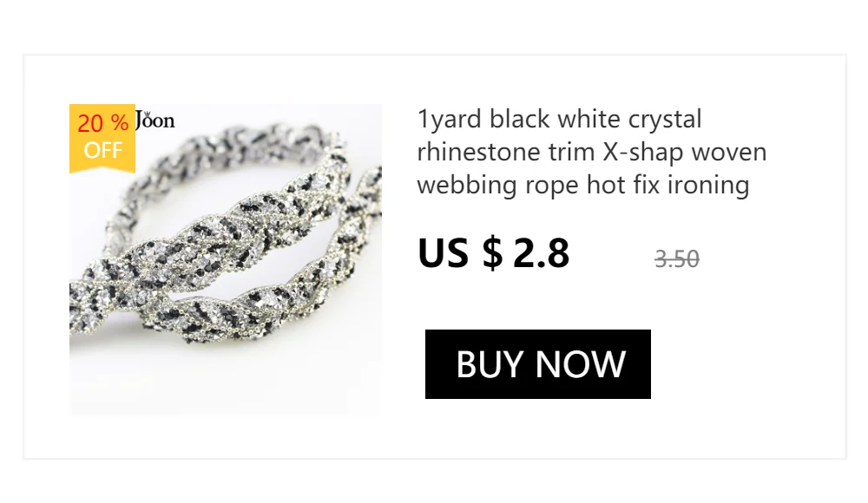This screenshot has width=868, height=503.
Task: Click the black BUY NOW button
Action: point(537,364)
